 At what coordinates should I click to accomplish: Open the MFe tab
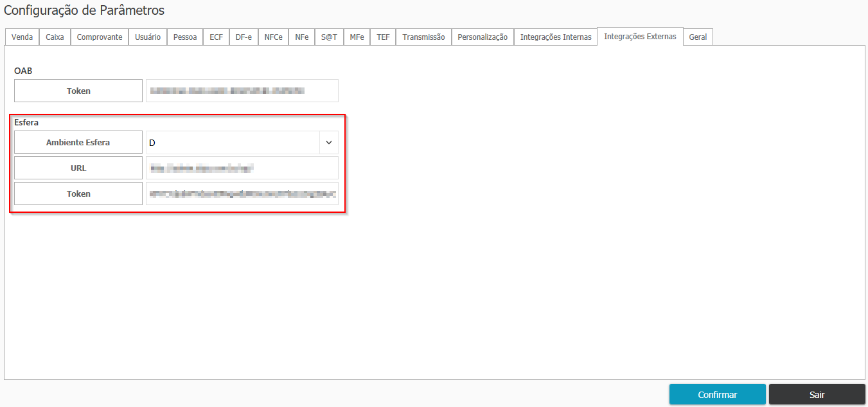357,37
